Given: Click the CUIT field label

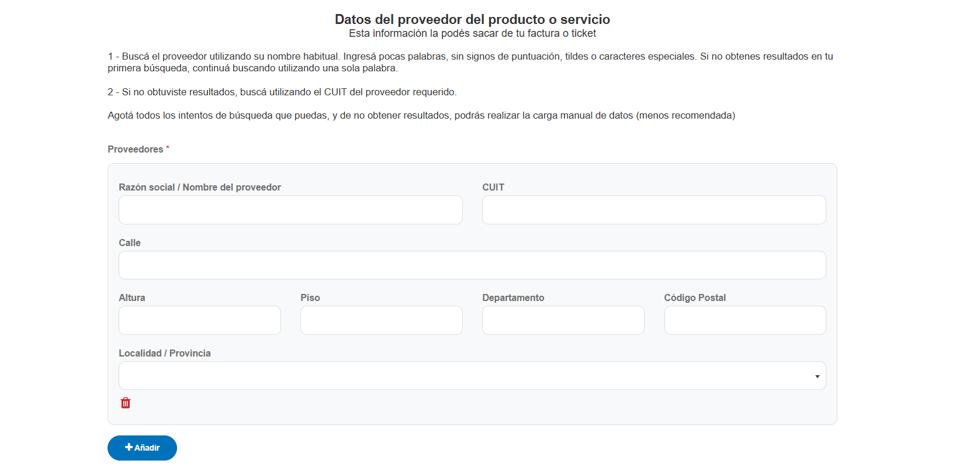Looking at the screenshot, I should coord(493,187).
